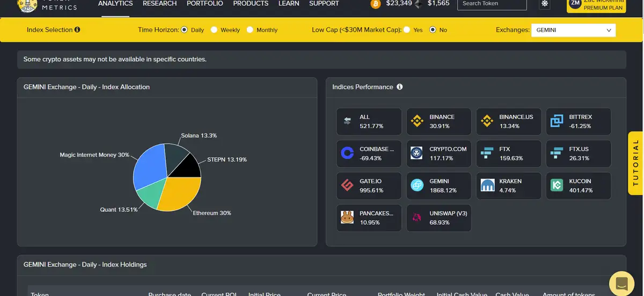Image resolution: width=644 pixels, height=296 pixels.
Task: Click the PREMIUM PLAN account button
Action: (x=596, y=5)
